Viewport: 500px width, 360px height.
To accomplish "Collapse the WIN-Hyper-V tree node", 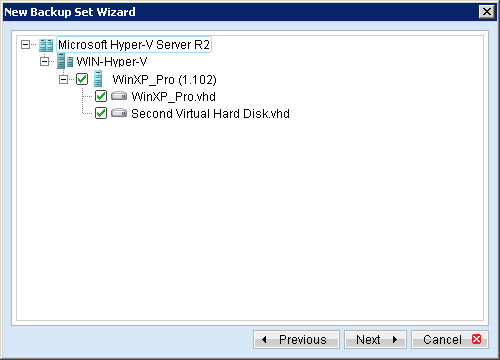I will 44,62.
